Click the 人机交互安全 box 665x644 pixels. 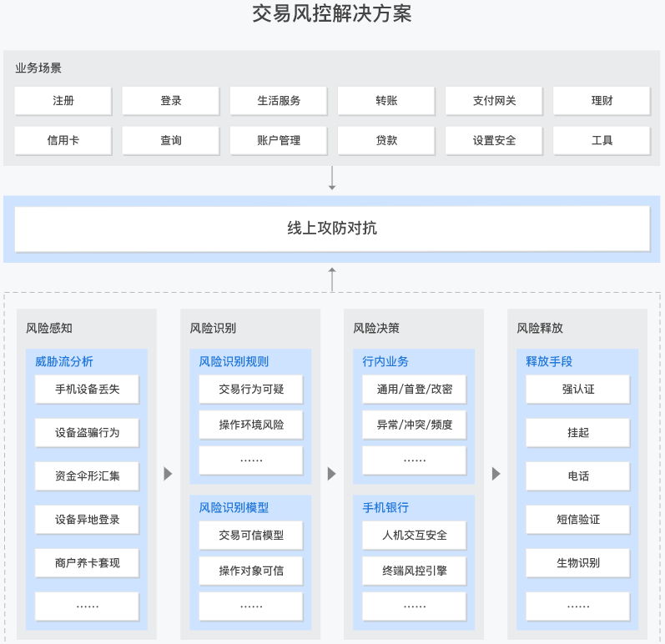(415, 536)
